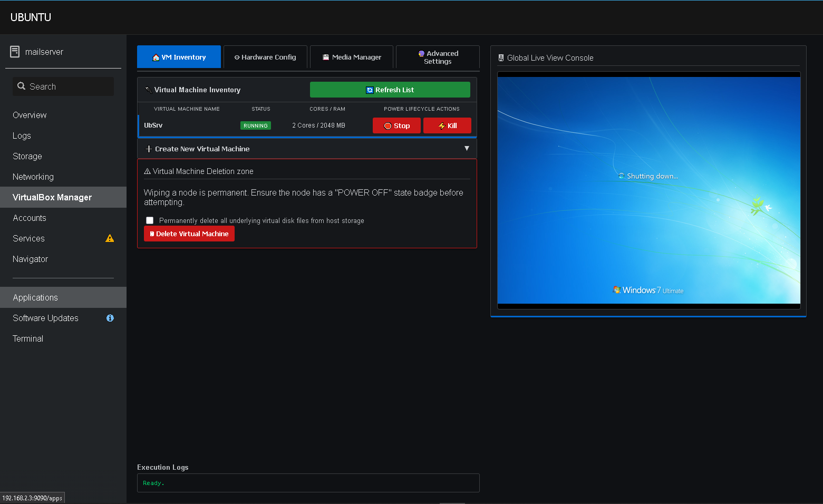Open Logs in the sidebar
This screenshot has width=823, height=504.
tap(63, 135)
